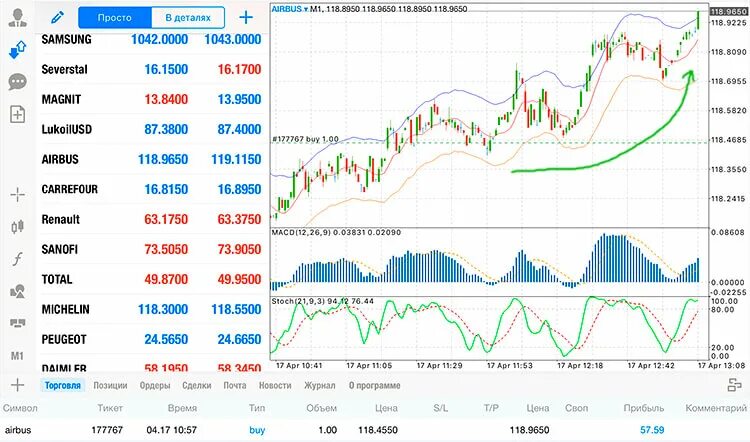The image size is (750, 442).
Task: Click the new order document-plus icon
Action: coord(18,114)
